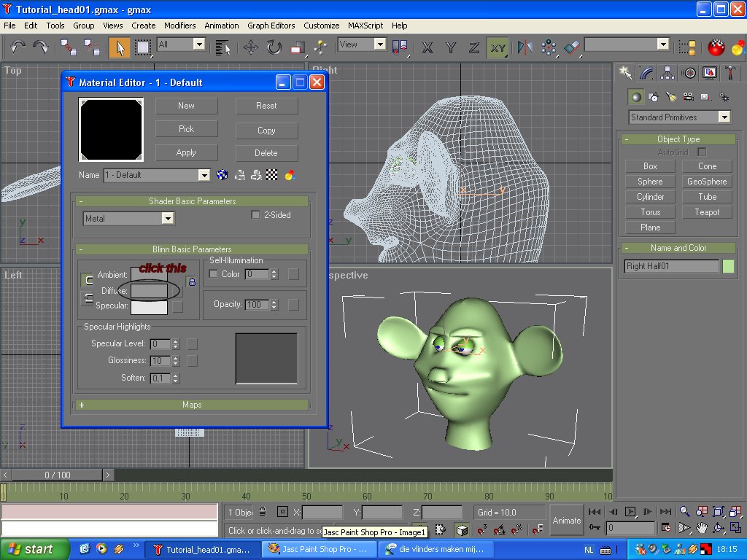Open the Modifiers menu
This screenshot has width=747, height=560.
click(179, 26)
